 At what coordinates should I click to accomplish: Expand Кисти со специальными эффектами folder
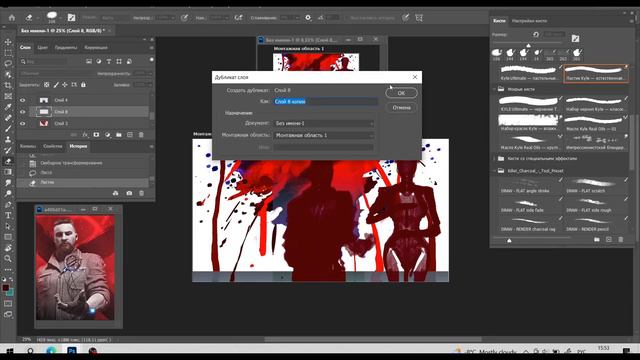[x=495, y=158]
